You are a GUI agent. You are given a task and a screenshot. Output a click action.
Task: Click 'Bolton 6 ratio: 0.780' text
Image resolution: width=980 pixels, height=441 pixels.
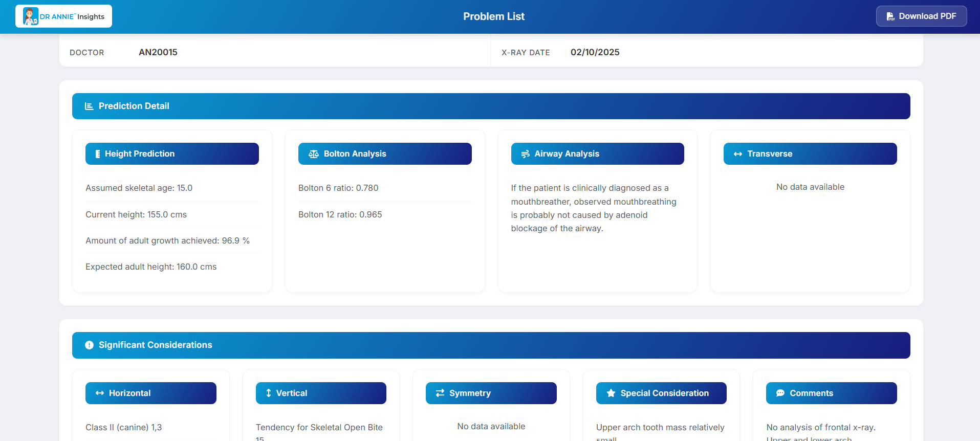pos(338,188)
